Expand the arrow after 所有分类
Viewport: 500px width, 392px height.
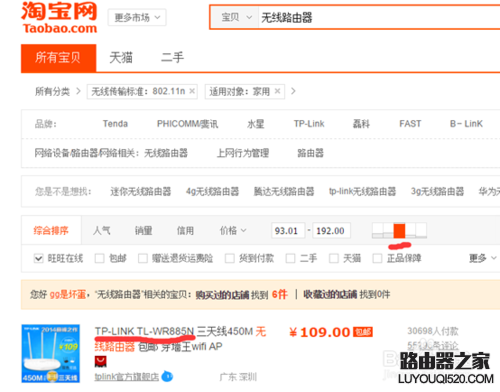[78, 91]
